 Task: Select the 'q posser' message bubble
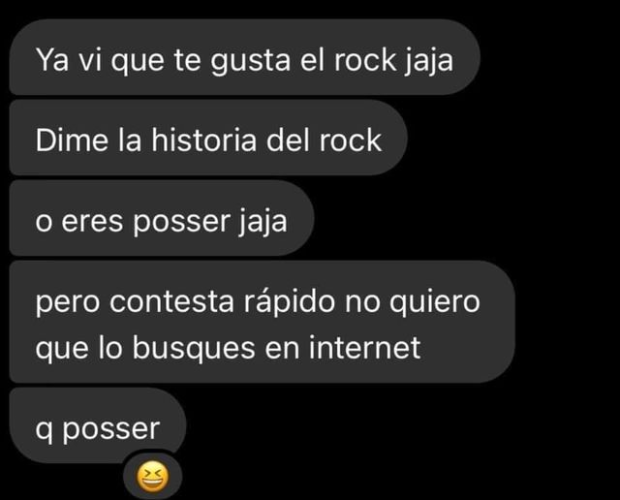[98, 425]
